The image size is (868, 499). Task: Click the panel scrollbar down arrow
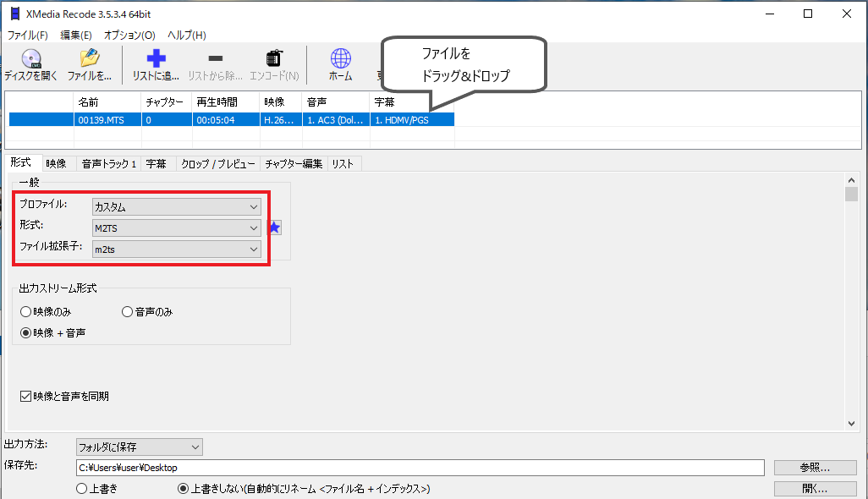tap(851, 424)
